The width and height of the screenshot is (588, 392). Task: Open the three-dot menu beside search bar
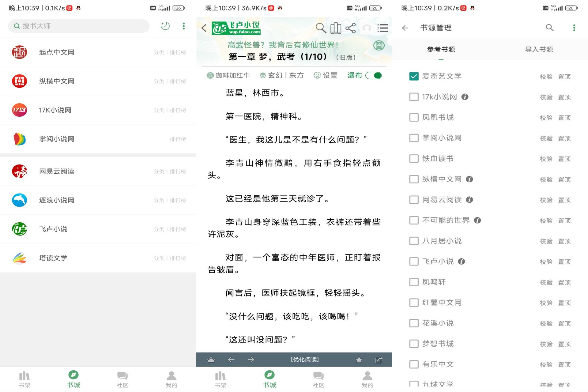tap(184, 26)
